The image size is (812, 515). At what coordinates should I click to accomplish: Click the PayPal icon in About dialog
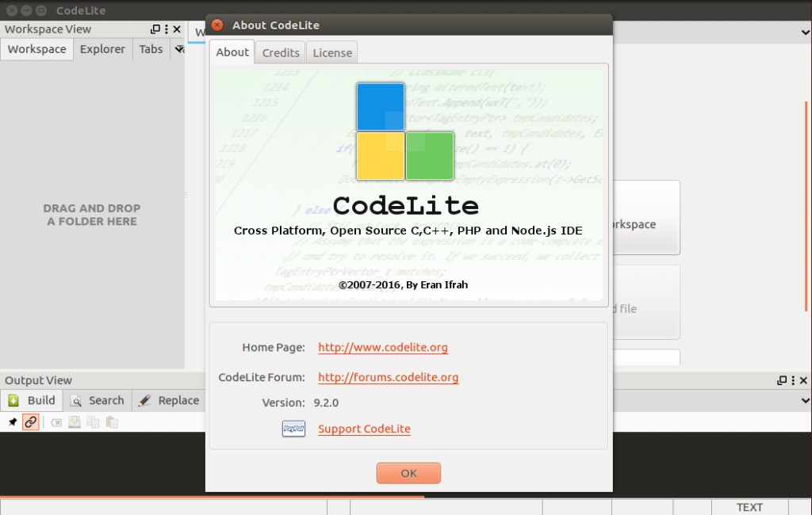click(x=293, y=429)
